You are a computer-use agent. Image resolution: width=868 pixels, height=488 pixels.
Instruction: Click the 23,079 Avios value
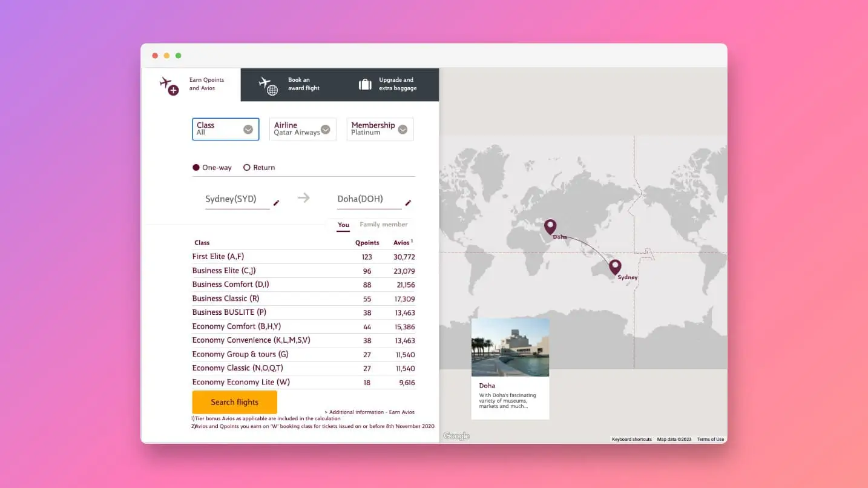404,271
